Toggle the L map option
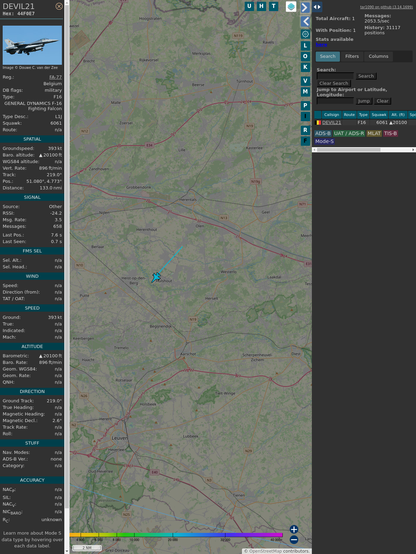416x554 pixels. coord(305,46)
